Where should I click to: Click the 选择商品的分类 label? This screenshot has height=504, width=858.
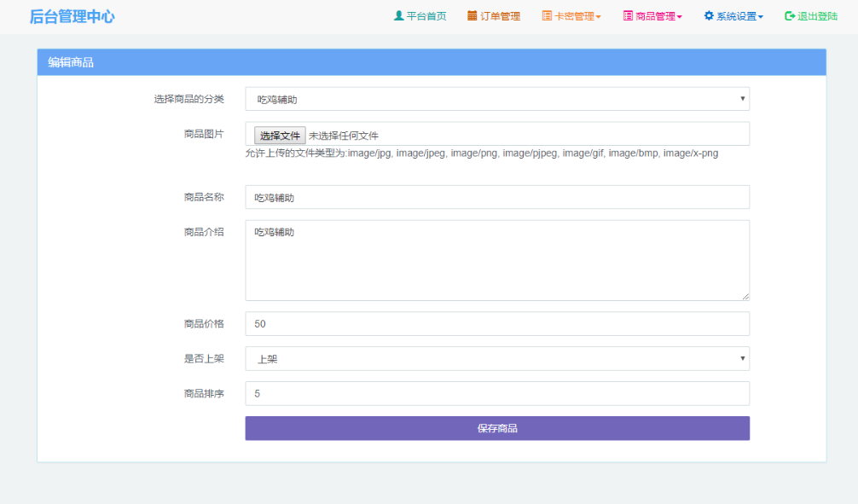click(188, 99)
